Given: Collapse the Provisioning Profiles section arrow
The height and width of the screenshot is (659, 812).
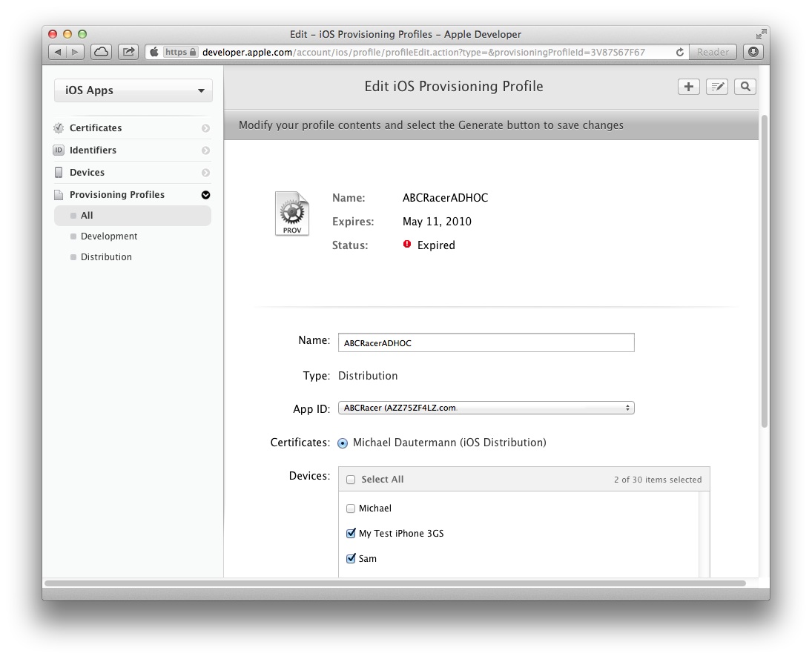Looking at the screenshot, I should coord(205,195).
